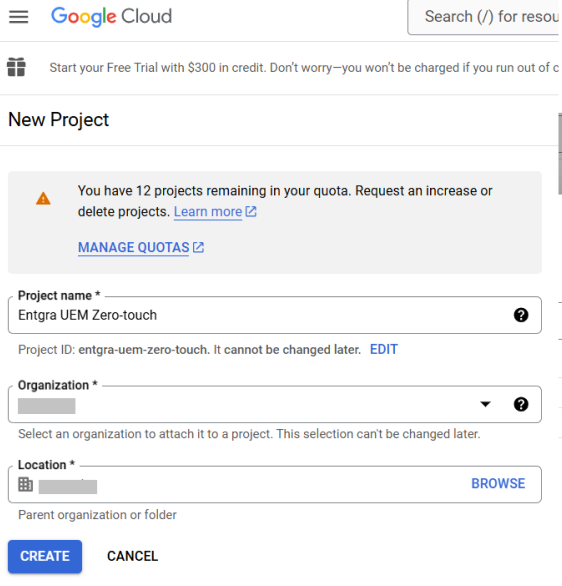This screenshot has height=586, width=562.
Task: Click the Organization help icon
Action: (x=521, y=404)
